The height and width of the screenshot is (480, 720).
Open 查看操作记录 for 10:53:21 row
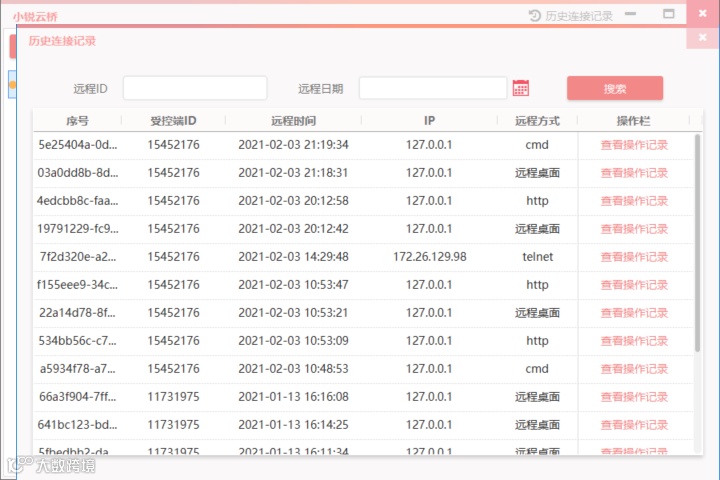coord(634,313)
